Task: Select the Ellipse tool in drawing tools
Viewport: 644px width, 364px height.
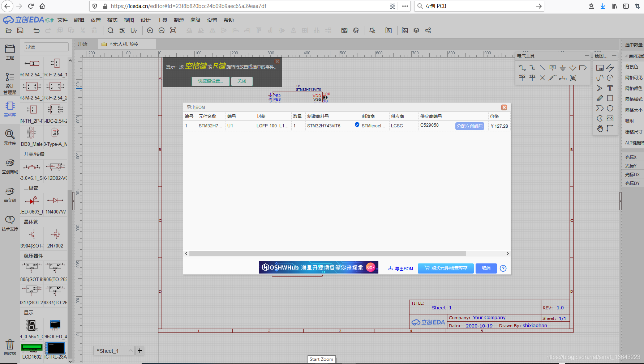Action: pyautogui.click(x=610, y=108)
